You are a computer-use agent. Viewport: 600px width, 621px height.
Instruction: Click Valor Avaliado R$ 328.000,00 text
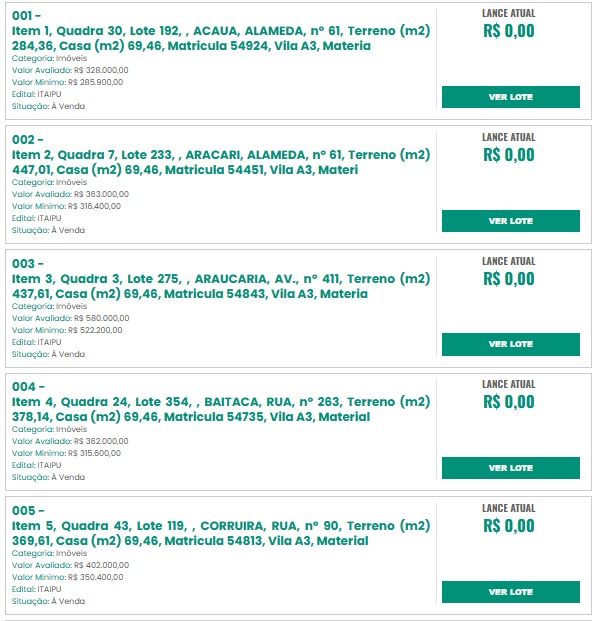click(x=70, y=70)
